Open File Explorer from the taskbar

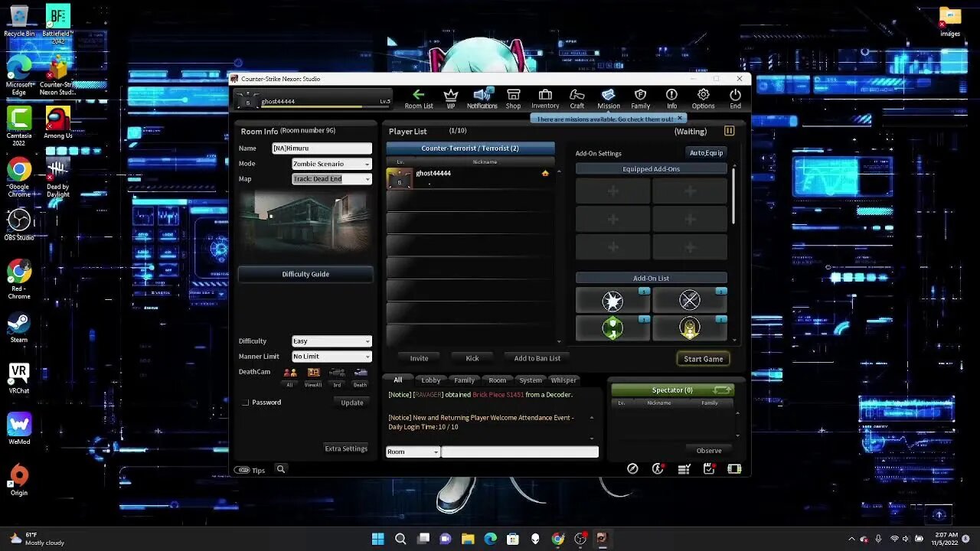click(x=468, y=539)
